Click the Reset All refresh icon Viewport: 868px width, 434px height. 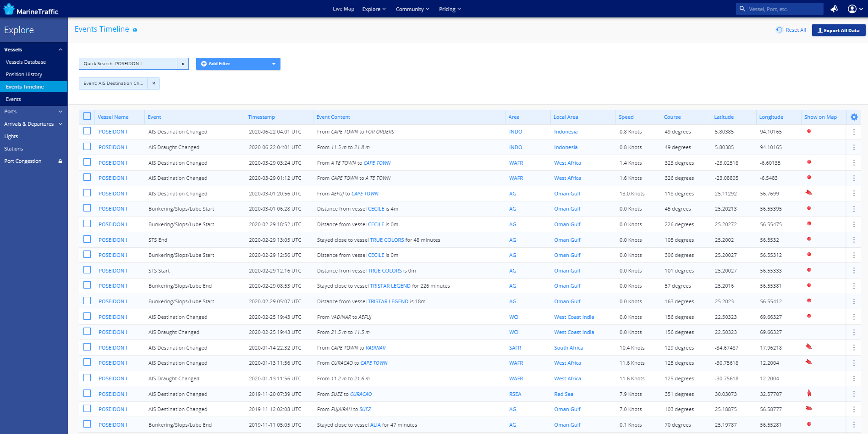click(x=779, y=30)
